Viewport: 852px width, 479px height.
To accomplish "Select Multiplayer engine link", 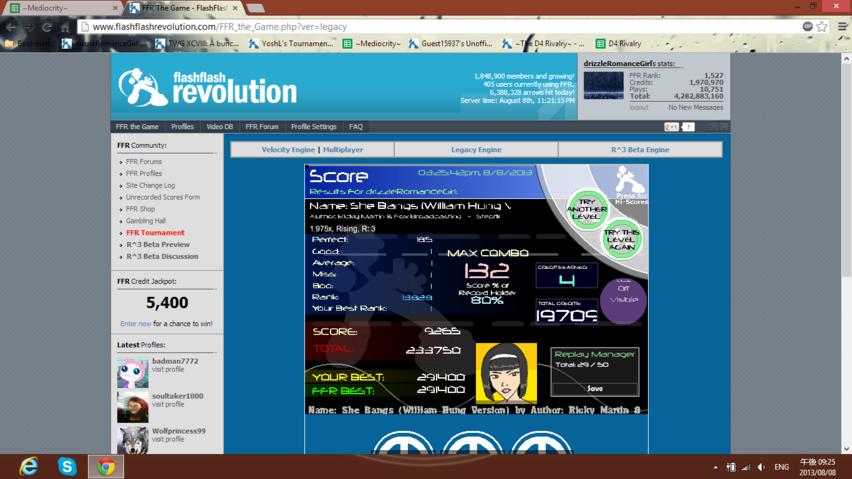I will [x=343, y=150].
